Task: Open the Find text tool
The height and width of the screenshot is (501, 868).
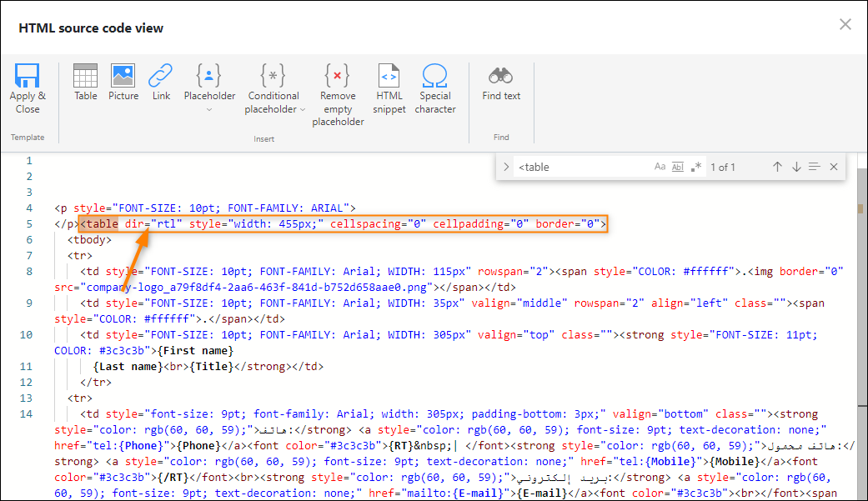Action: tap(501, 82)
